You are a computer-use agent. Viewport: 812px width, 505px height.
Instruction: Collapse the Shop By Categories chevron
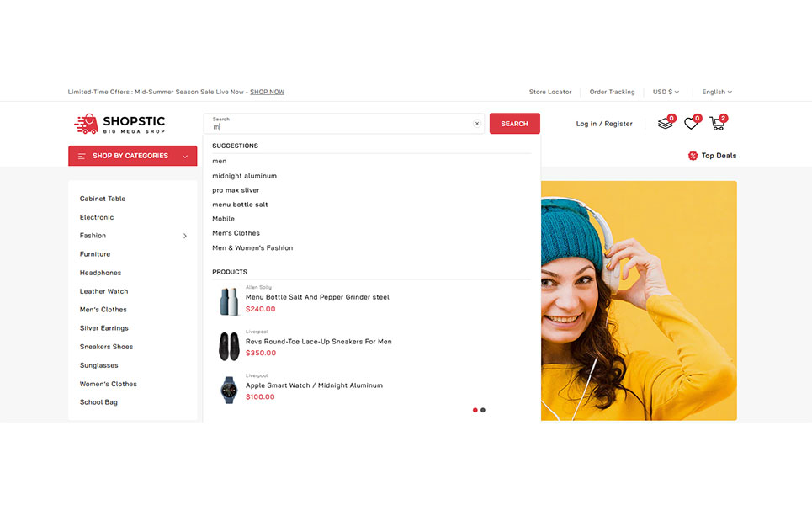(184, 156)
